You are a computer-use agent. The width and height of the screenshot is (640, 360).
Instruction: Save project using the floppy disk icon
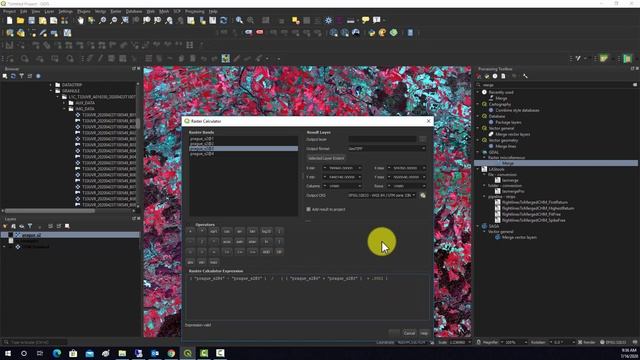31,20
